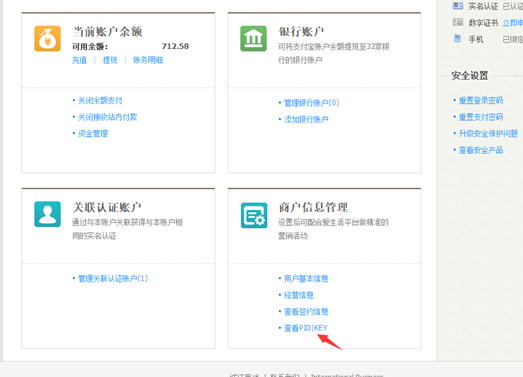Click the 手机 phone icon in sidebar

tap(457, 38)
